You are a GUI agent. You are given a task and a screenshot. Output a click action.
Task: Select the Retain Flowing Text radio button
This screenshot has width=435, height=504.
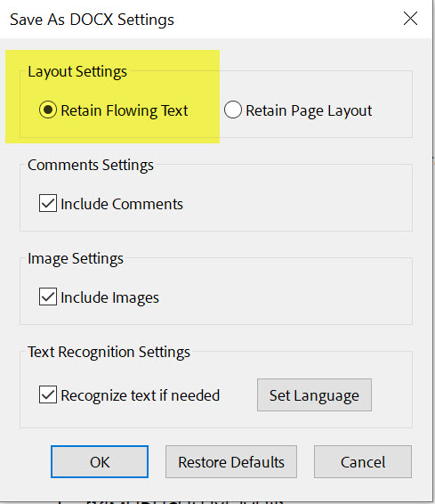pyautogui.click(x=48, y=110)
